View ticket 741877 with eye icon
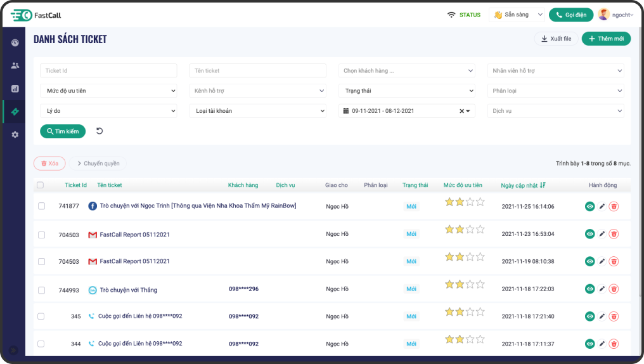The height and width of the screenshot is (364, 644). [x=589, y=206]
